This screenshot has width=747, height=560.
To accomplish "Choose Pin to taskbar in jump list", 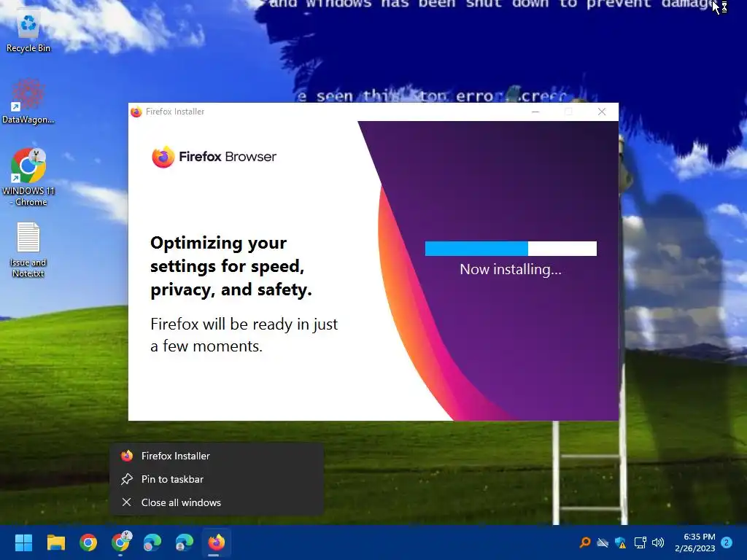I will [x=217, y=479].
